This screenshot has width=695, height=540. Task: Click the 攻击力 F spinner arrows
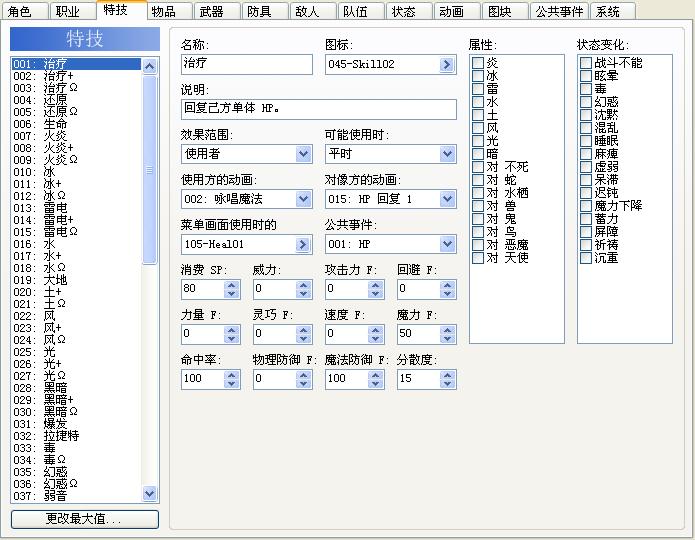[x=375, y=289]
